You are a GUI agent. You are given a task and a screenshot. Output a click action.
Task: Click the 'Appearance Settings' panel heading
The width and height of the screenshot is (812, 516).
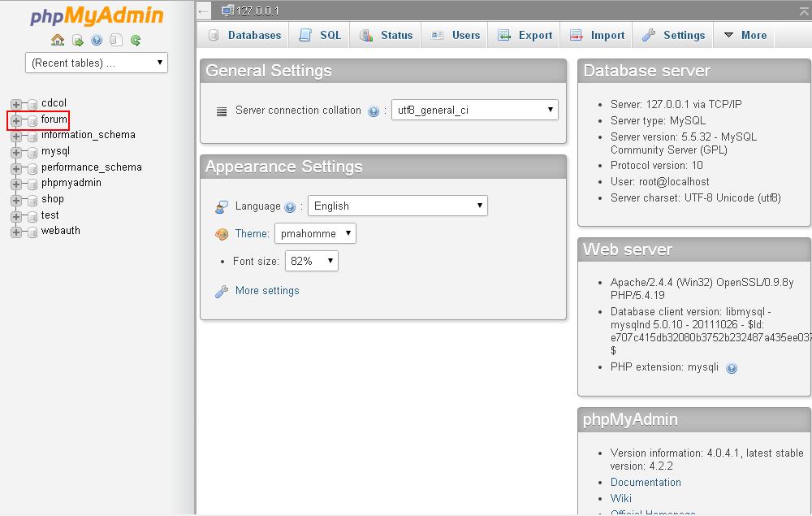pyautogui.click(x=284, y=167)
